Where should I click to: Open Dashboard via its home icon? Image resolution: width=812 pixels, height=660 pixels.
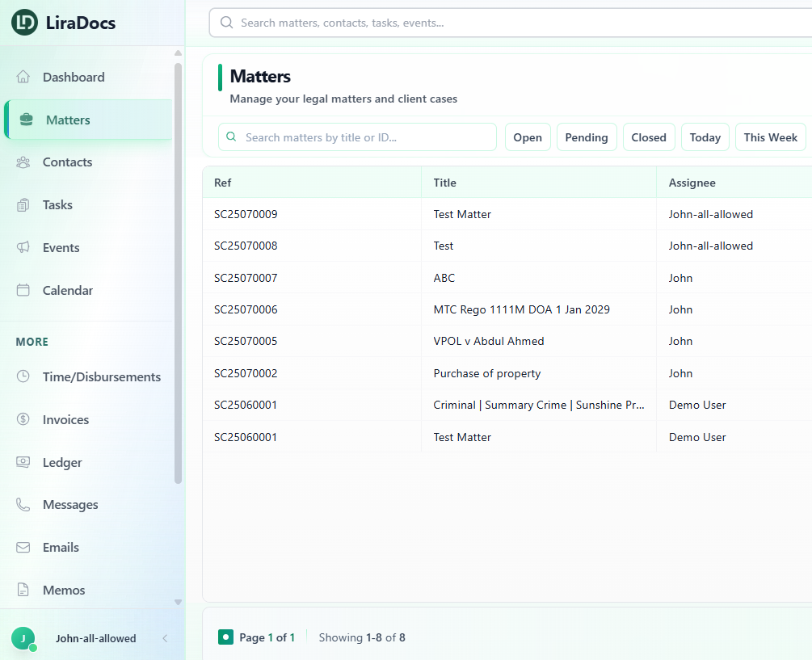[23, 78]
